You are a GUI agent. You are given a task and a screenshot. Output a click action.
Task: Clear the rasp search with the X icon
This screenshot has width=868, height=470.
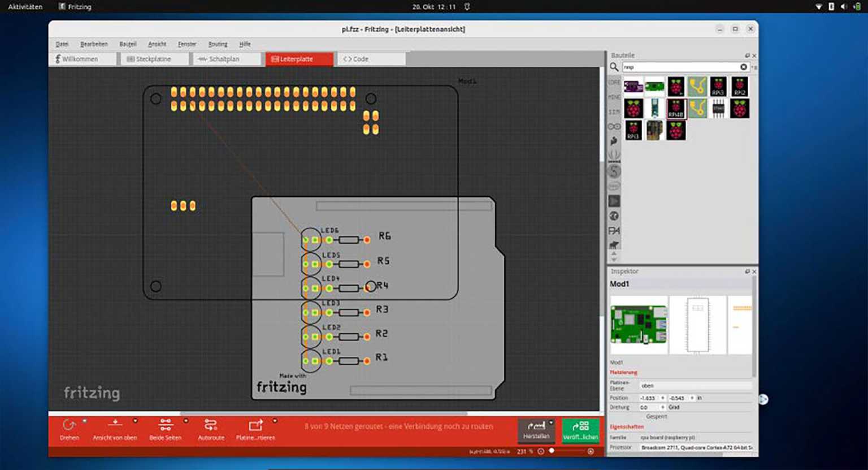point(743,67)
